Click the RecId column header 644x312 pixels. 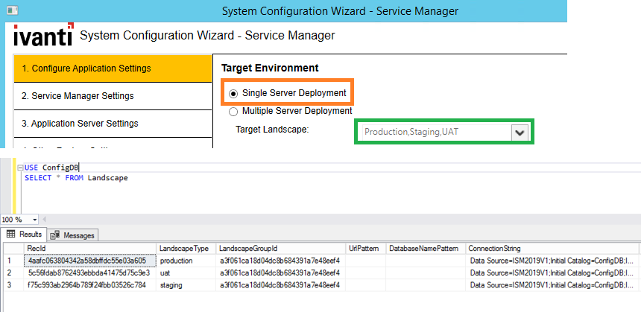[89, 248]
